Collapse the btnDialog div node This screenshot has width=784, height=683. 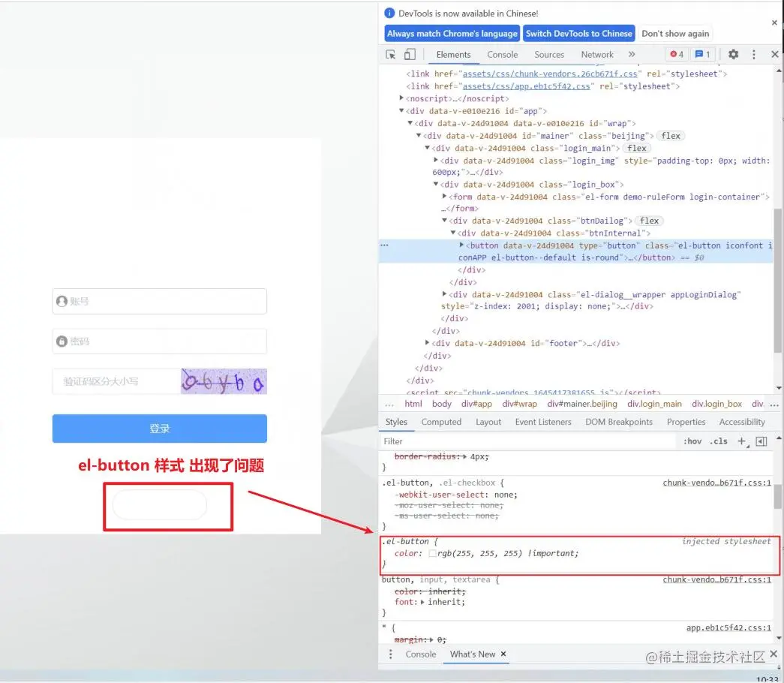444,220
